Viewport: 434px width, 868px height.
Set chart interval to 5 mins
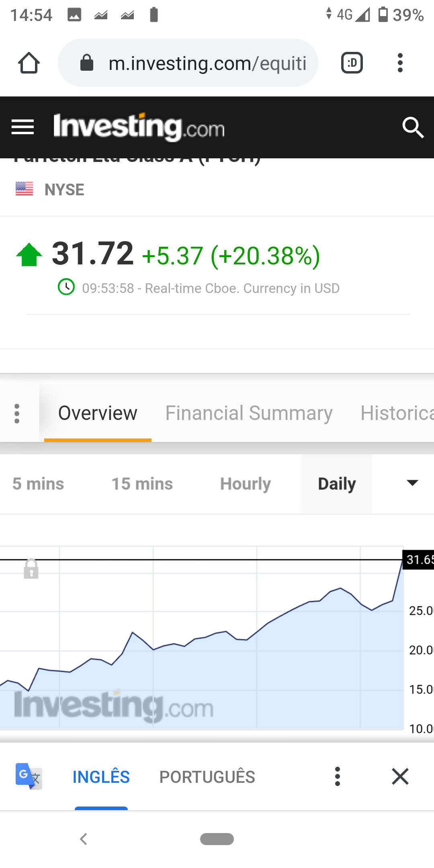[38, 484]
